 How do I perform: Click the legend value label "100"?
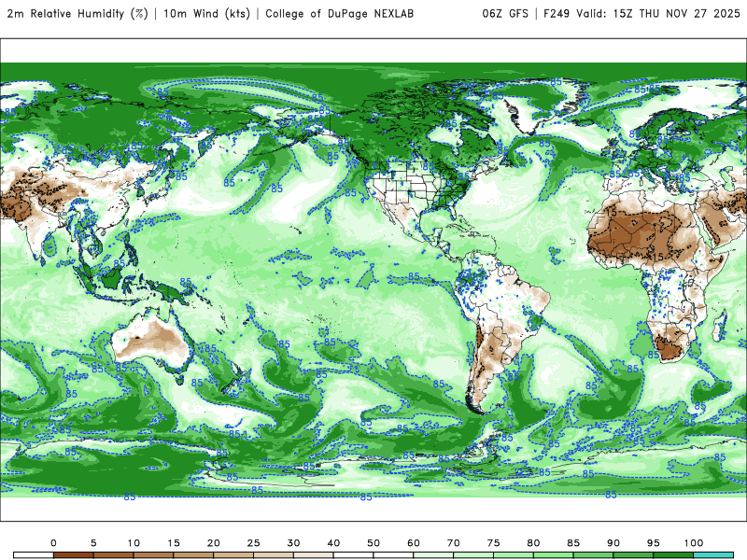(x=694, y=543)
